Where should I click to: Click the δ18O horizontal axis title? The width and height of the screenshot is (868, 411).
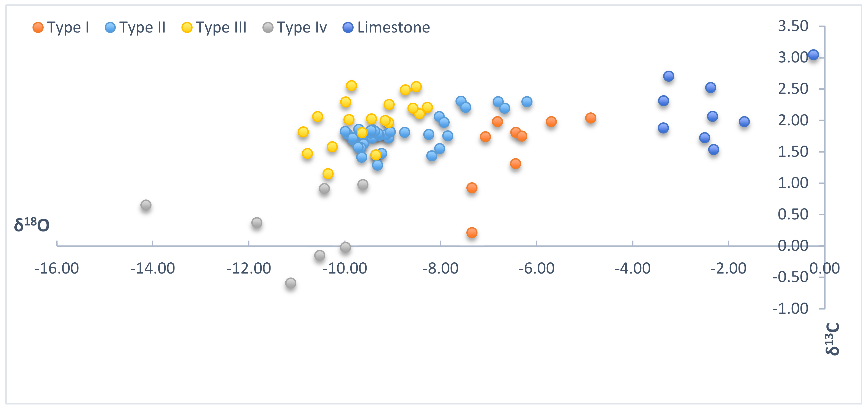(x=32, y=225)
